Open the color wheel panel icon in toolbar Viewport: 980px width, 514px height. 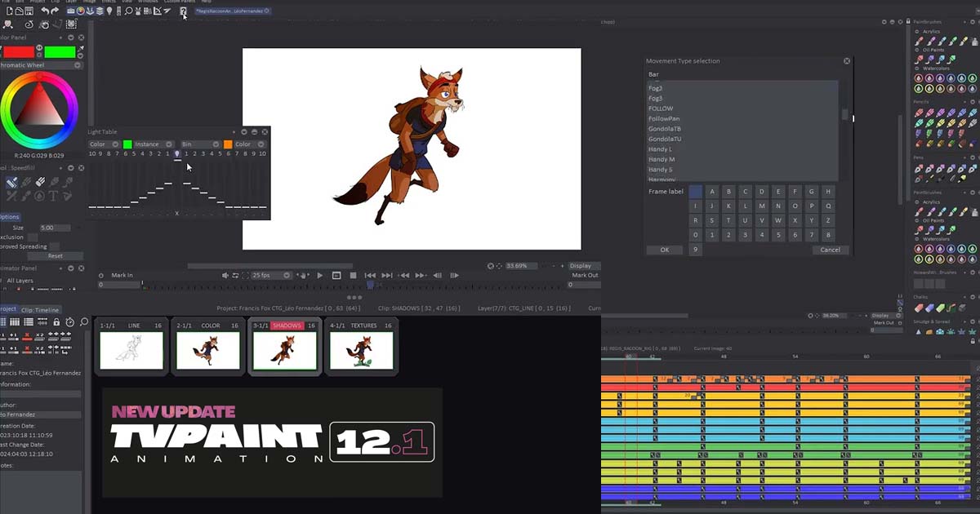click(80, 11)
